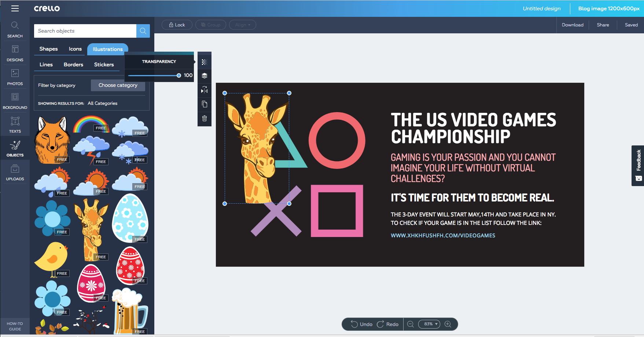
Task: Open the Uploads sidebar panel
Action: tap(15, 173)
